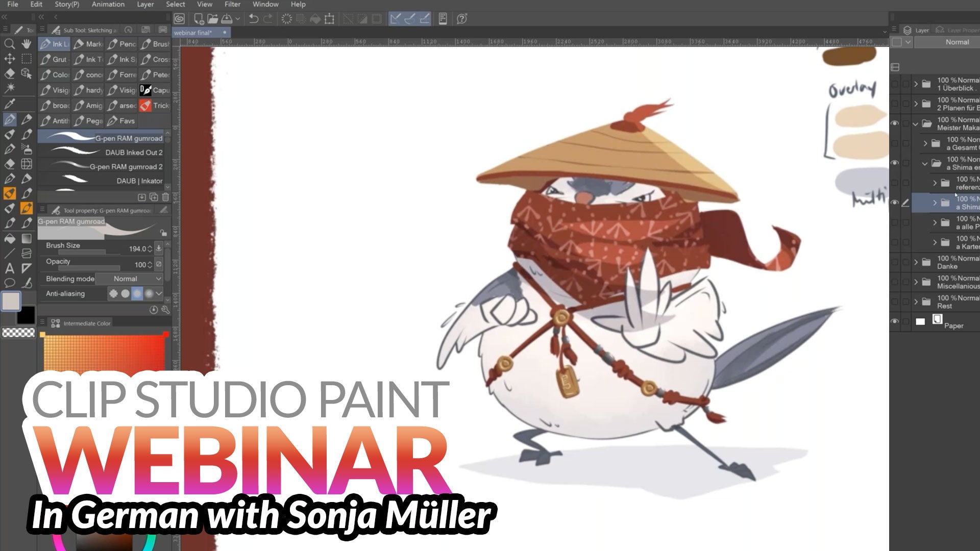Viewport: 980px width, 551px height.
Task: Select the Text tool
Action: (x=9, y=268)
